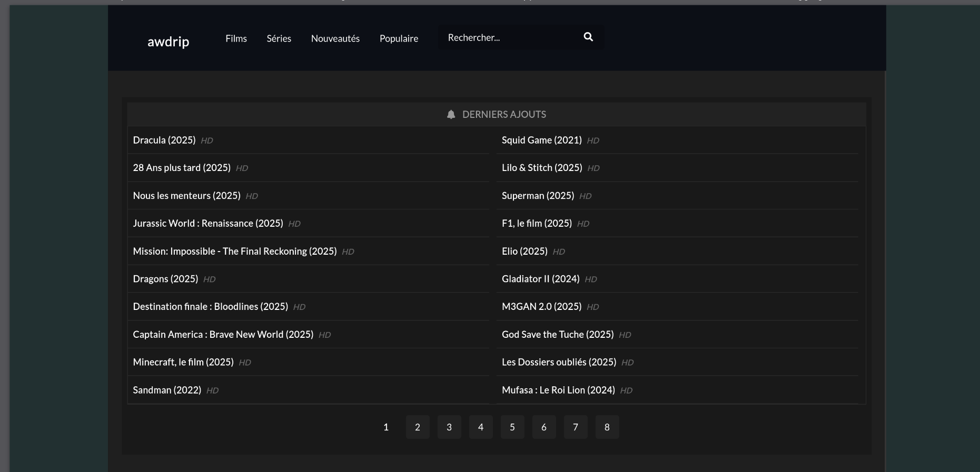Open Superman (2025)
Image resolution: width=980 pixels, height=472 pixels.
click(538, 196)
